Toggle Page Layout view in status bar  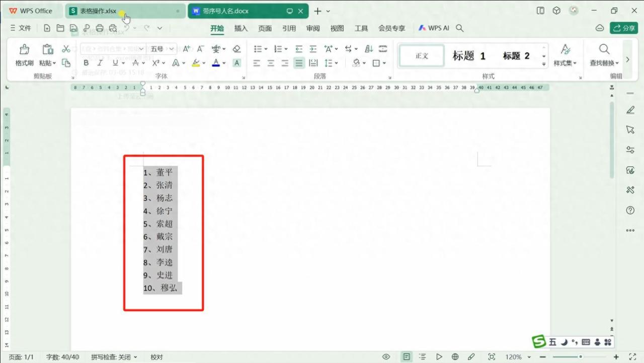tap(406, 357)
